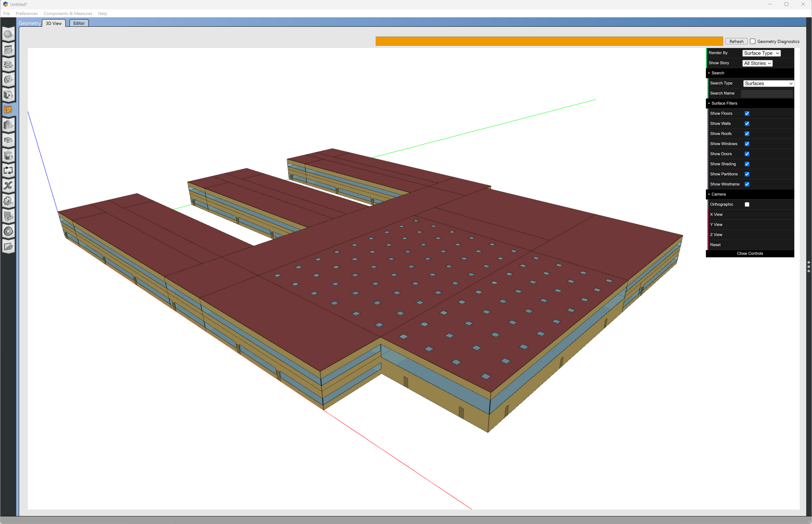
Task: Open the Loads electrical outlet icon
Action: click(8, 80)
